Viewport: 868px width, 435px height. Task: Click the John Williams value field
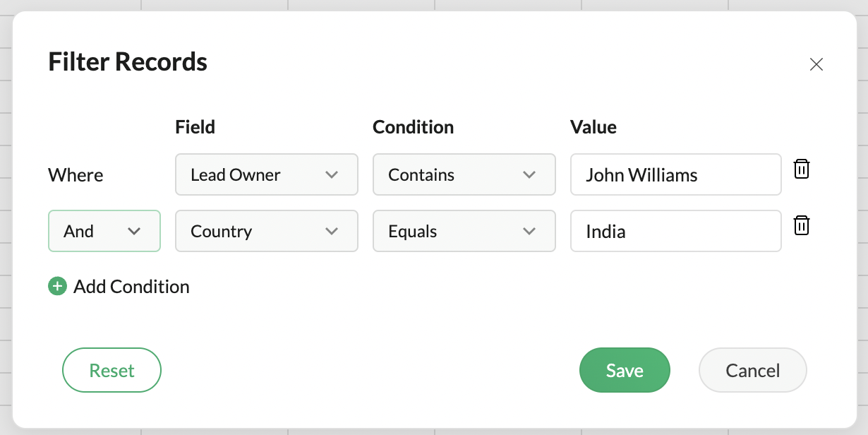(x=675, y=174)
